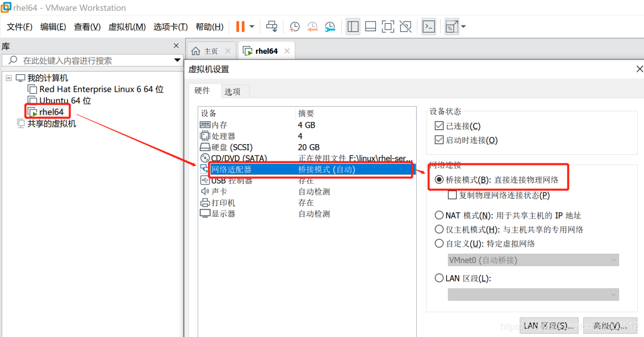644x337 pixels.
Task: Close the 虚拟机设置 dialog
Action: (639, 69)
